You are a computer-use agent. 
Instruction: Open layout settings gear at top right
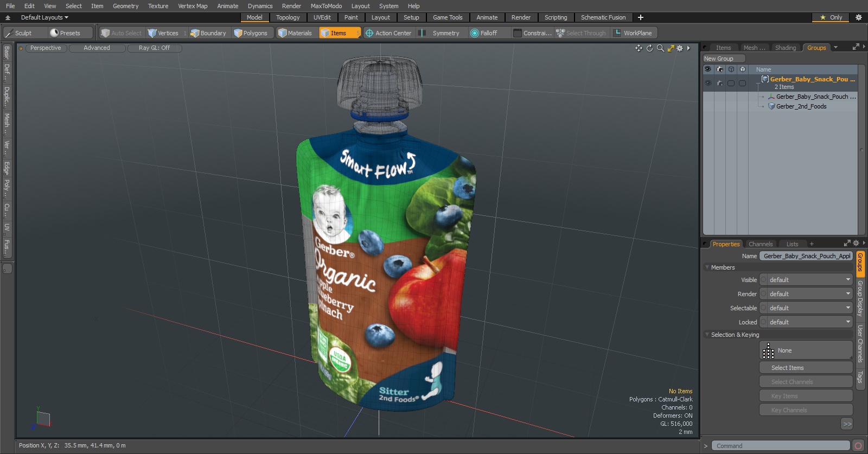(859, 17)
